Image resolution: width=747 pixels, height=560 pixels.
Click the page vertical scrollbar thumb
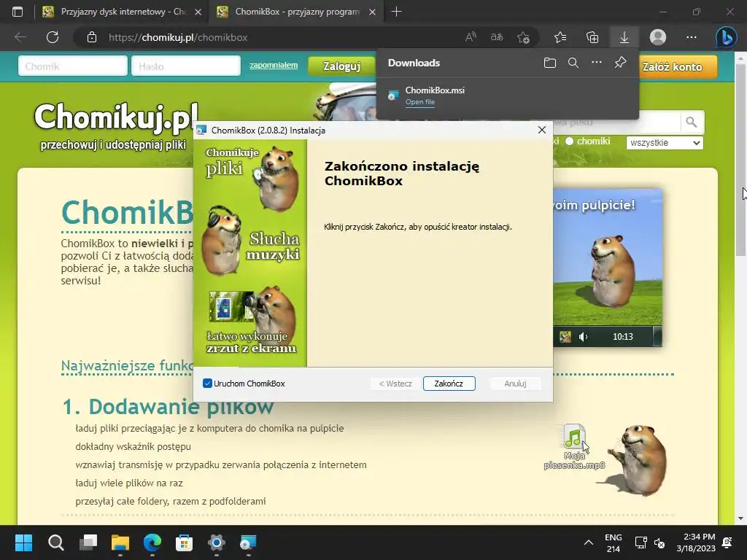[740, 160]
